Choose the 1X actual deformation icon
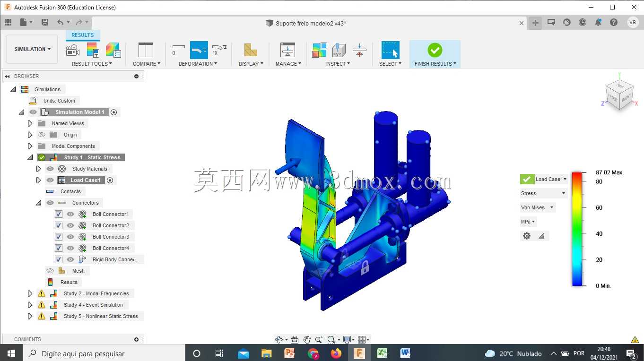644x361 pixels. pos(219,50)
